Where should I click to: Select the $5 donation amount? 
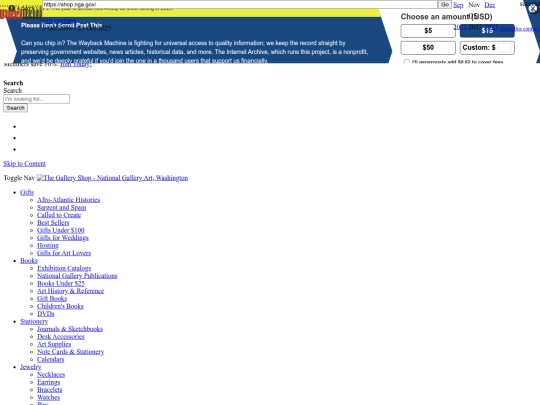428,31
